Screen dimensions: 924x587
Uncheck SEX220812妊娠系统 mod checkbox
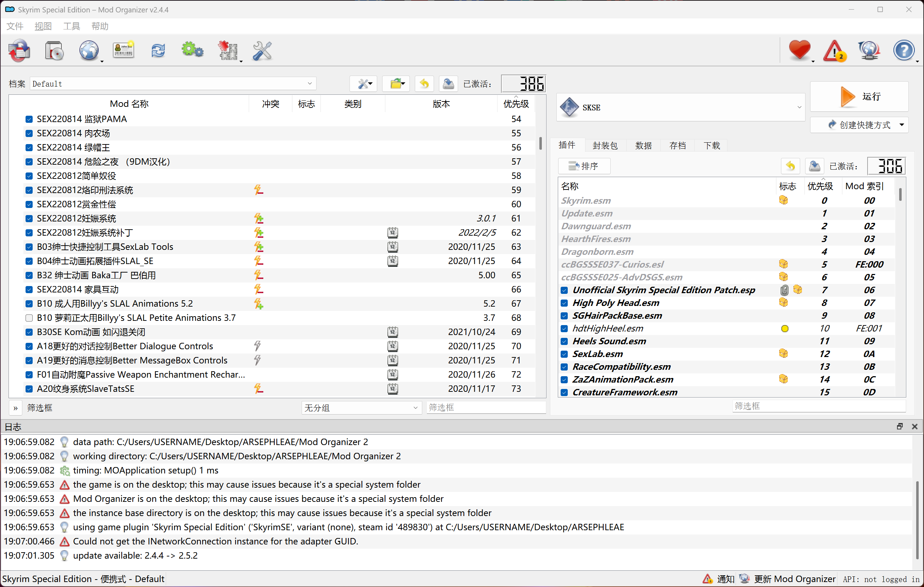coord(29,219)
